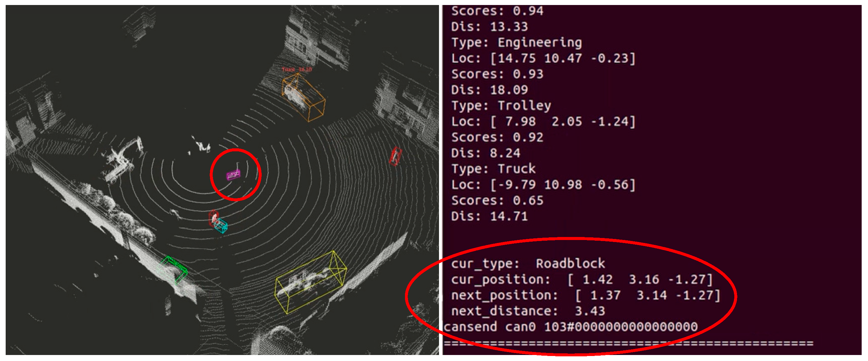868x361 pixels.
Task: Click 'Loc: [-9.79 10.98 -0.56]' line
Action: (543, 185)
